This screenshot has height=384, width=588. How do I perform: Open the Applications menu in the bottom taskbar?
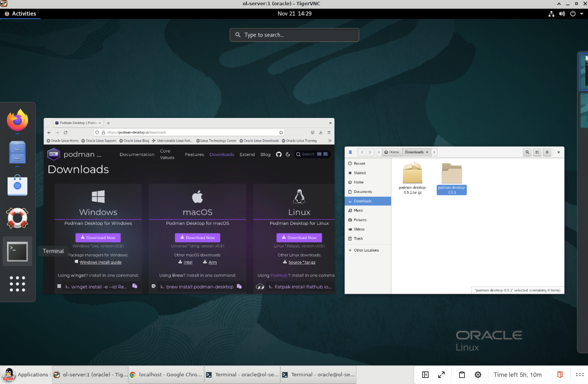coord(26,375)
